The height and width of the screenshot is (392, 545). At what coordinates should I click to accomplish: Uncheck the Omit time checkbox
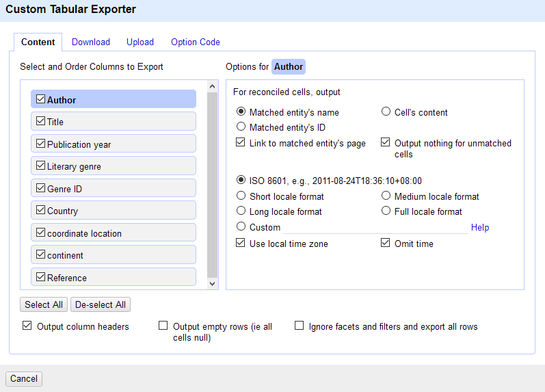pyautogui.click(x=386, y=243)
